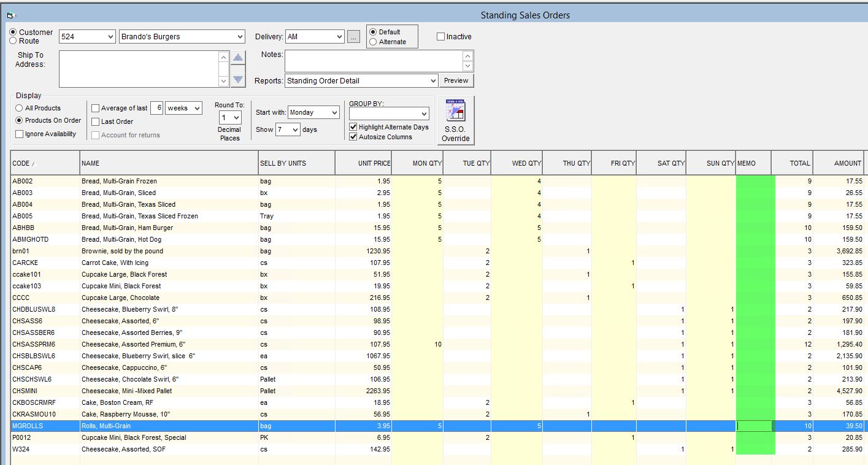Viewport: 868px width, 465px height.
Task: Click the application icon in title bar
Action: coord(11,15)
